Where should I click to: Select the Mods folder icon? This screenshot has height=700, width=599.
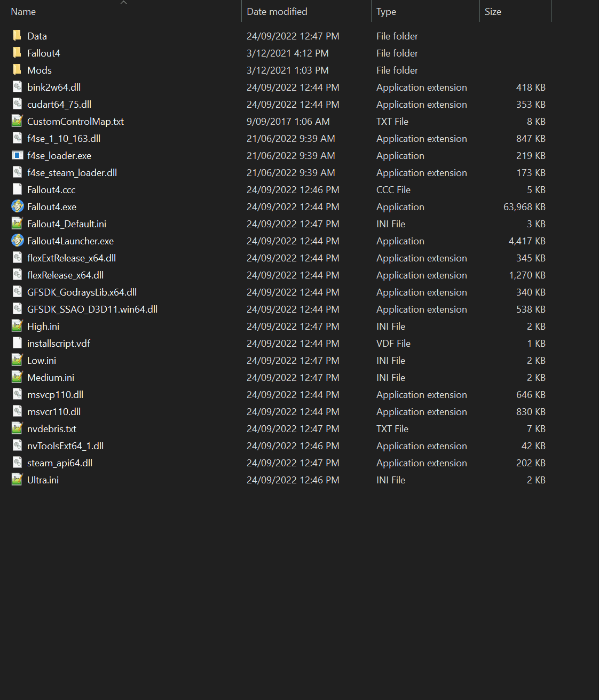click(17, 70)
